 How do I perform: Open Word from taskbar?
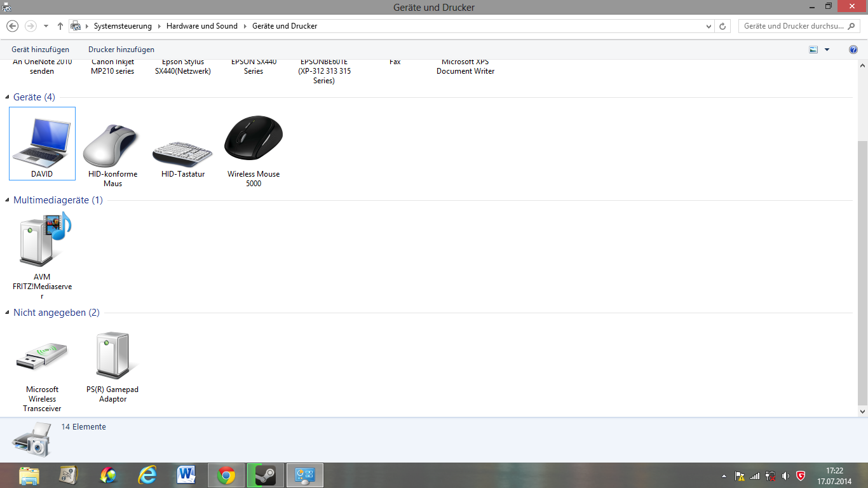pyautogui.click(x=186, y=475)
